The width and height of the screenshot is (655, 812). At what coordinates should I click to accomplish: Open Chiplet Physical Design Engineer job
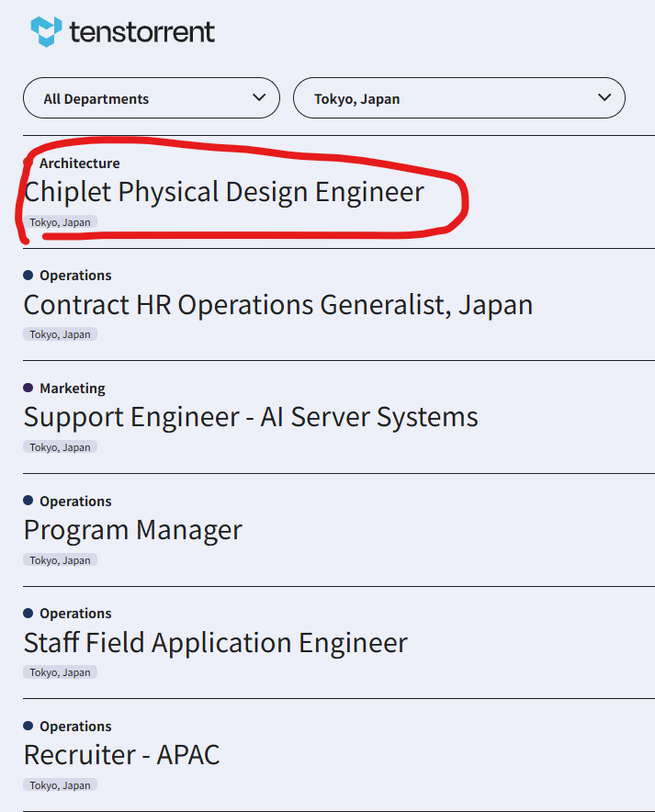point(223,192)
